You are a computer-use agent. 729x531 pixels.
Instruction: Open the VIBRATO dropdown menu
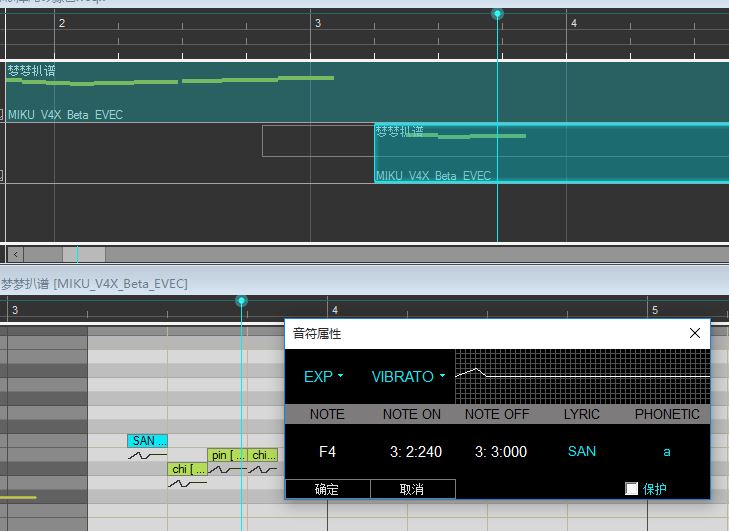408,376
